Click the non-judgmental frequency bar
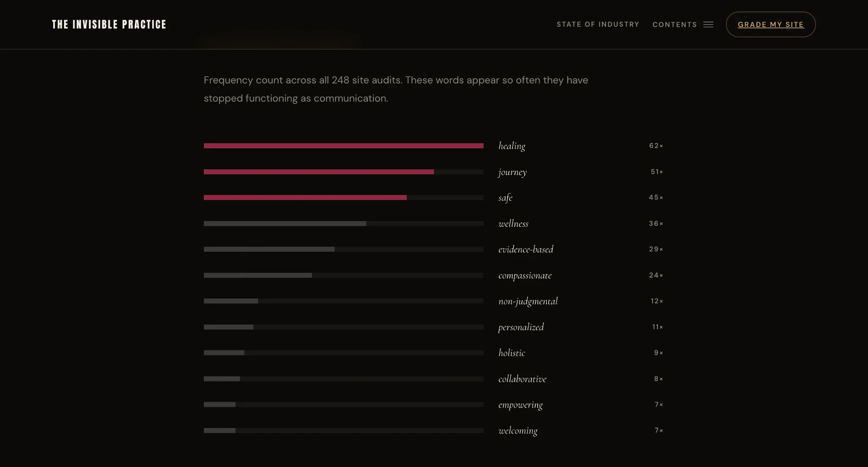 (x=343, y=301)
